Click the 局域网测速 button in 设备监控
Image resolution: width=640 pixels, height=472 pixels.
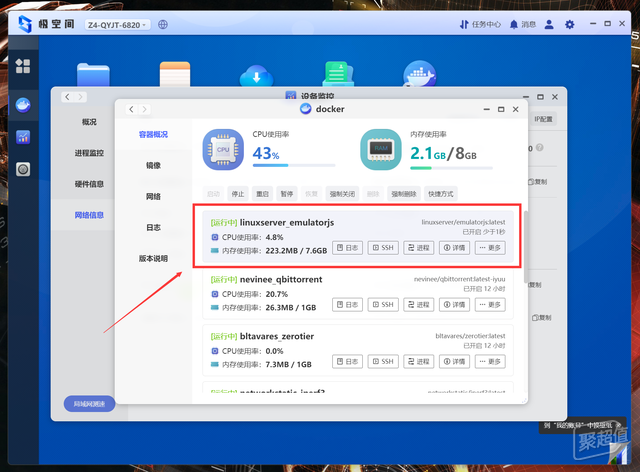pyautogui.click(x=89, y=404)
